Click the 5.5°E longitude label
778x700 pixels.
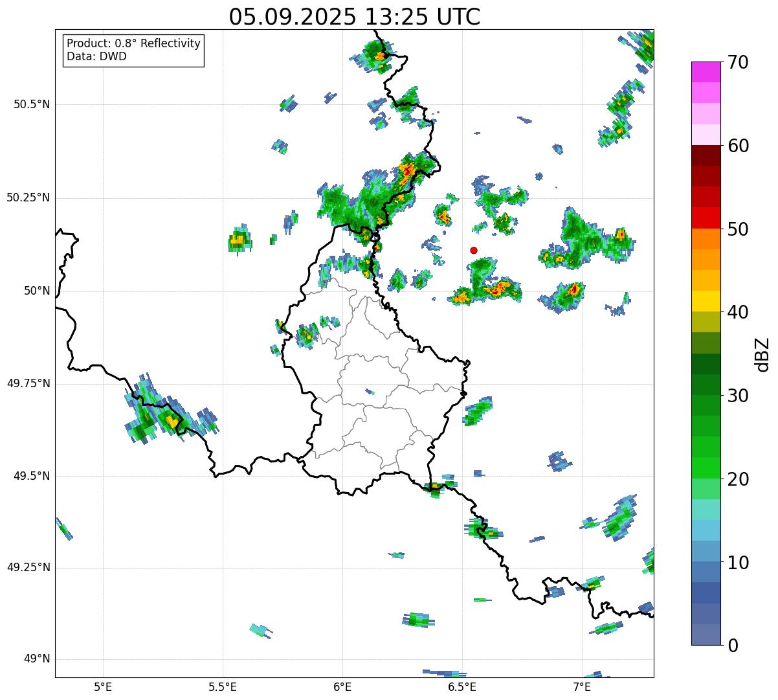coord(223,687)
